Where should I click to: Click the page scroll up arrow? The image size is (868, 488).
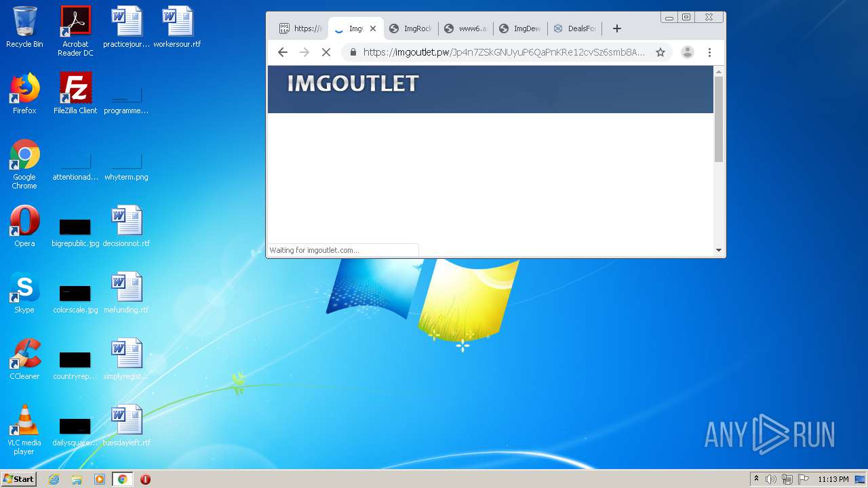coord(719,71)
